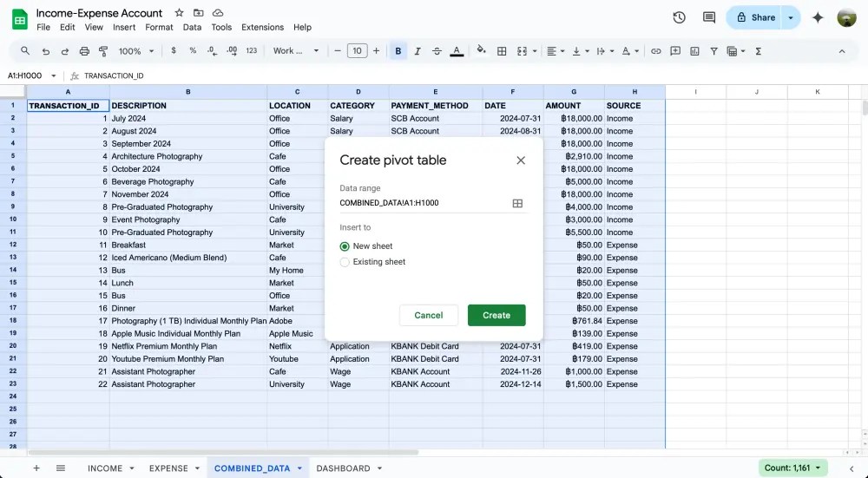Click the Create button in dialog
Image resolution: width=868 pixels, height=478 pixels.
click(x=496, y=315)
